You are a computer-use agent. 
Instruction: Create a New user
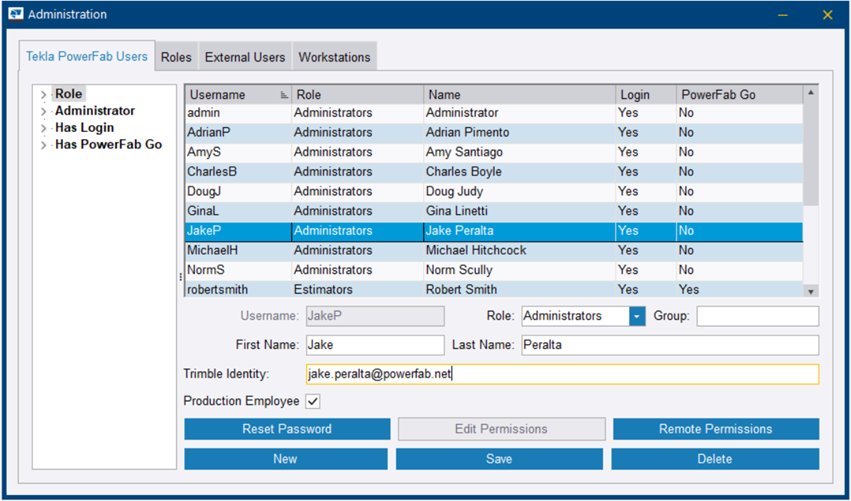tap(285, 459)
